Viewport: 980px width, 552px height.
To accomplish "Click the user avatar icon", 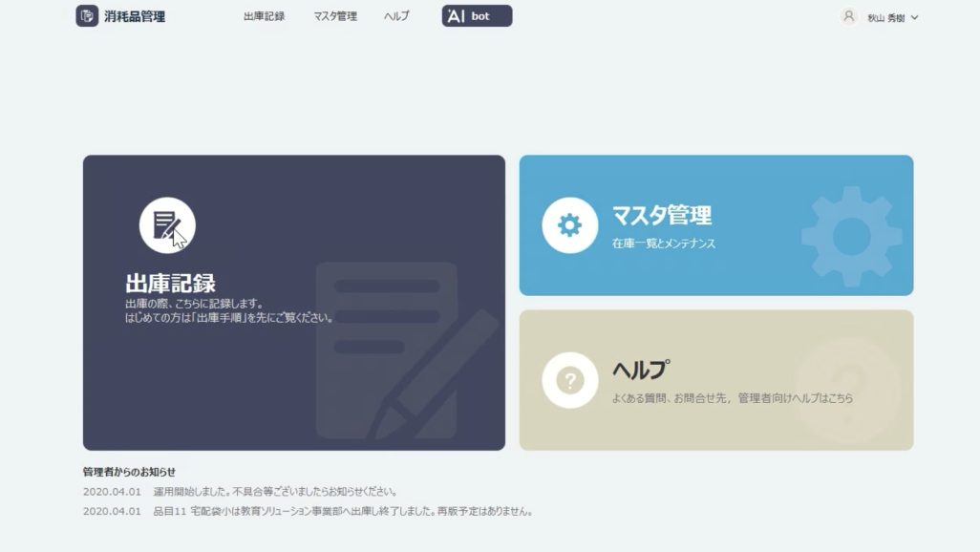I will pyautogui.click(x=848, y=16).
